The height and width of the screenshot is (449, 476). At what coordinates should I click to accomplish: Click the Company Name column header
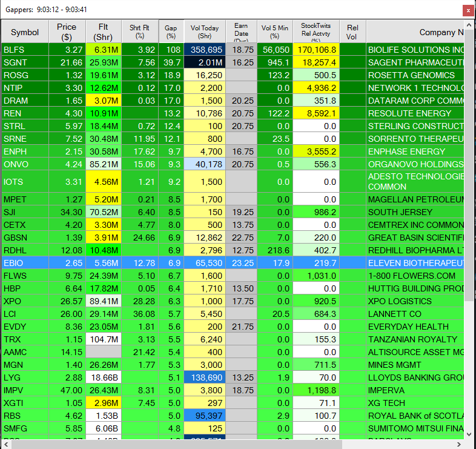coord(415,32)
